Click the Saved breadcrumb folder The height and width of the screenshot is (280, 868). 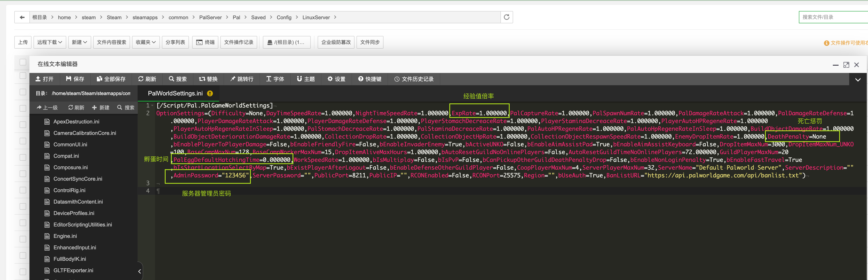(258, 18)
